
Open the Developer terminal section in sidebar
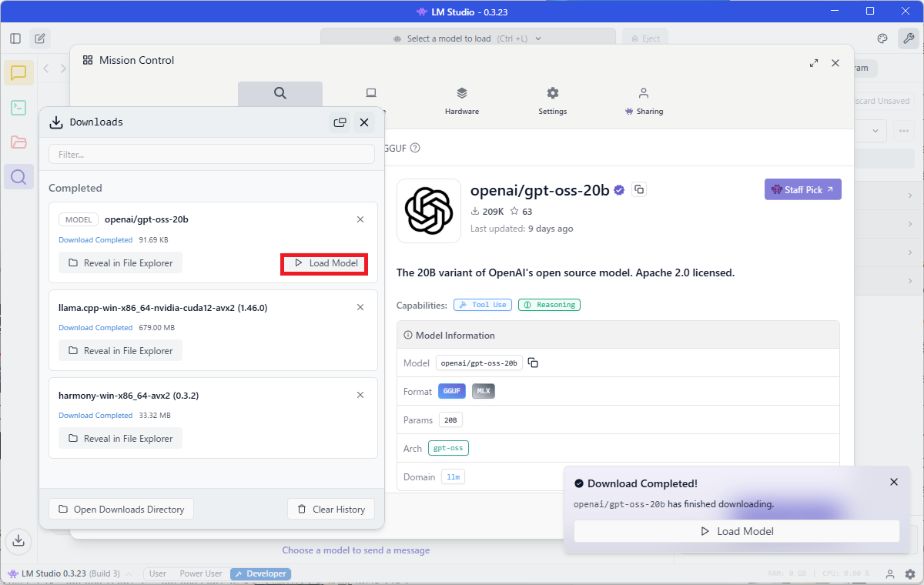(x=19, y=108)
